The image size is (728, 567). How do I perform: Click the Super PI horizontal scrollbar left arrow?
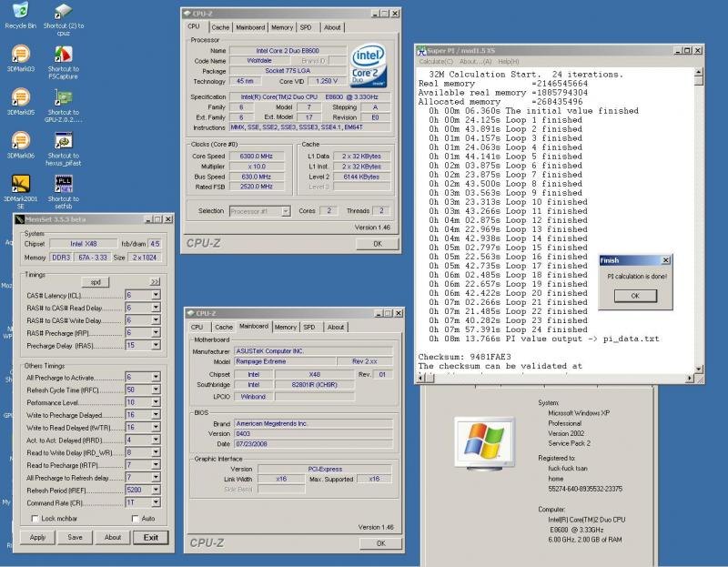[421, 379]
